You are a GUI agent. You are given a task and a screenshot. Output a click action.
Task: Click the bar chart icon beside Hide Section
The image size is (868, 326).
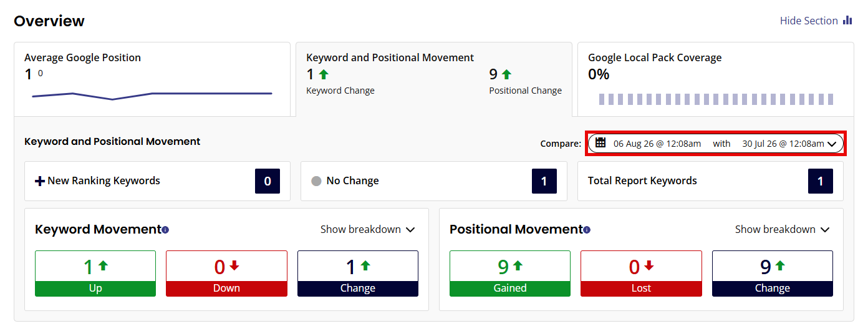pos(847,21)
